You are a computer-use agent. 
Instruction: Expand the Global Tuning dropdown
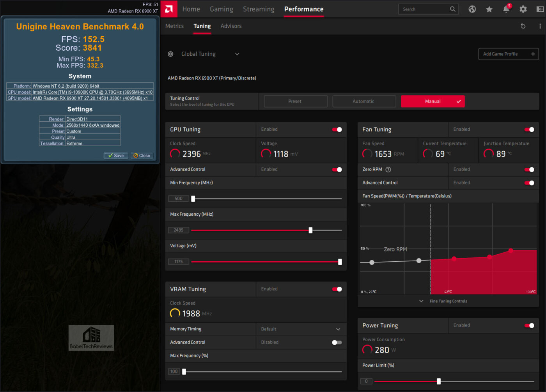237,54
